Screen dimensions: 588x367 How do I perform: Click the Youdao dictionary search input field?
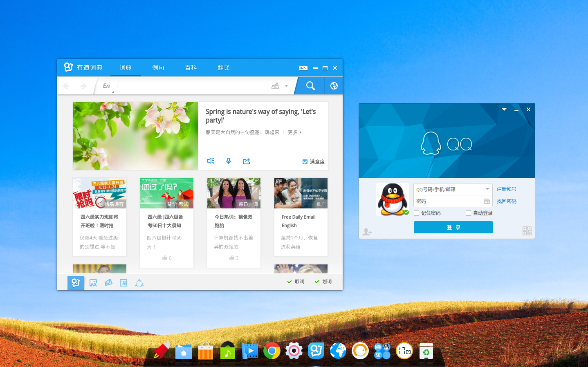(194, 86)
